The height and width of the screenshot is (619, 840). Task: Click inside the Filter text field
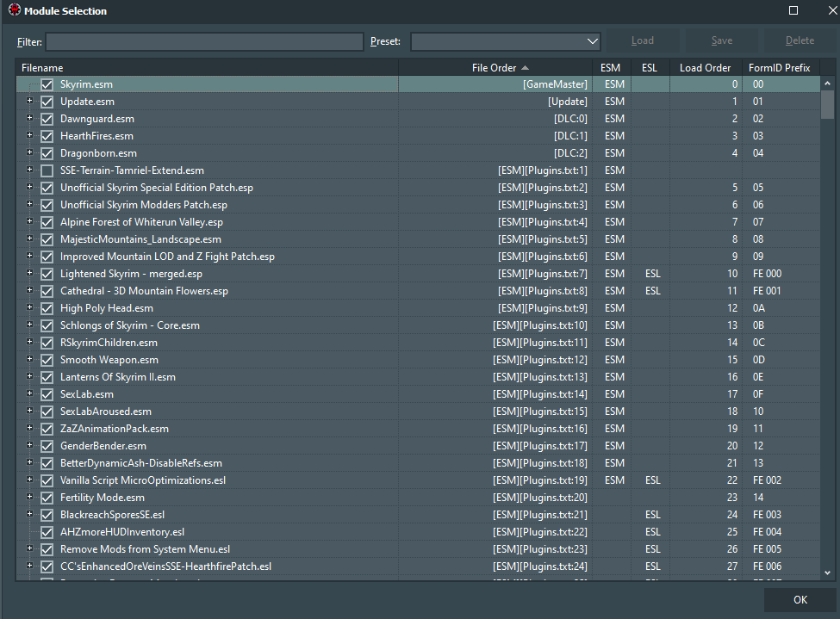[x=205, y=42]
